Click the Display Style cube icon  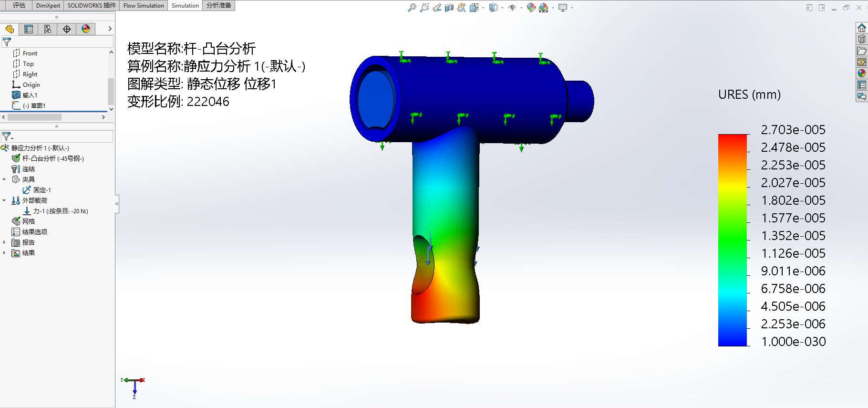(x=494, y=8)
